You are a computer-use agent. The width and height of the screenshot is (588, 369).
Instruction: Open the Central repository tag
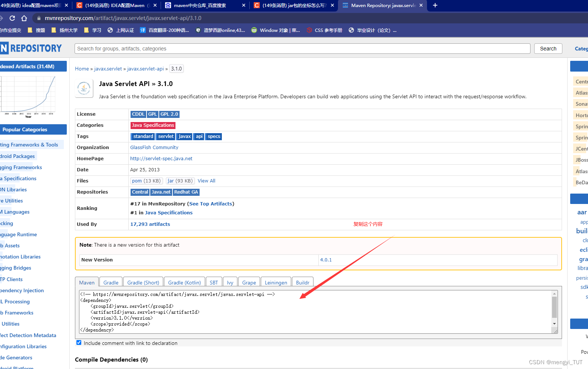(x=140, y=192)
